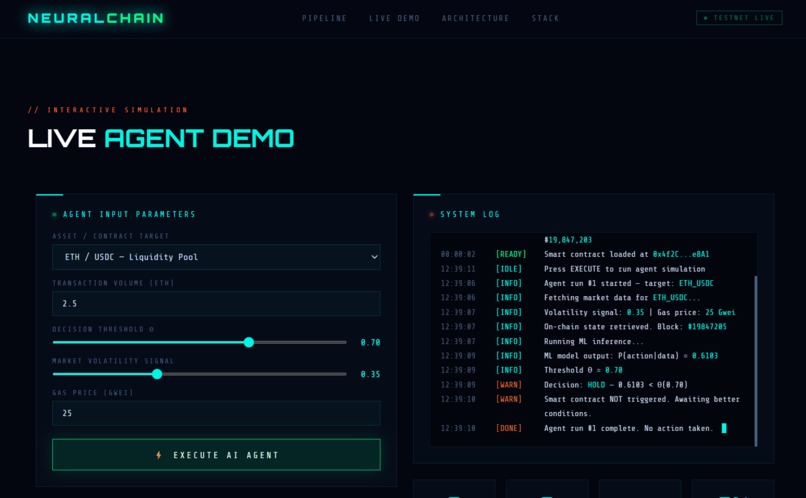
Task: Click the [READY] log tag
Action: pos(510,254)
